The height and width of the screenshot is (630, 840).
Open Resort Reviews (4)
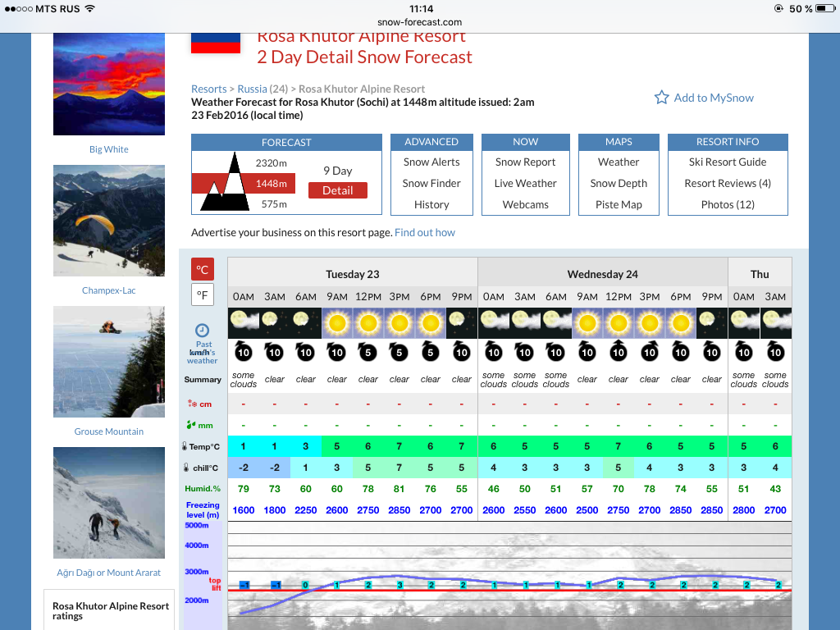(728, 183)
